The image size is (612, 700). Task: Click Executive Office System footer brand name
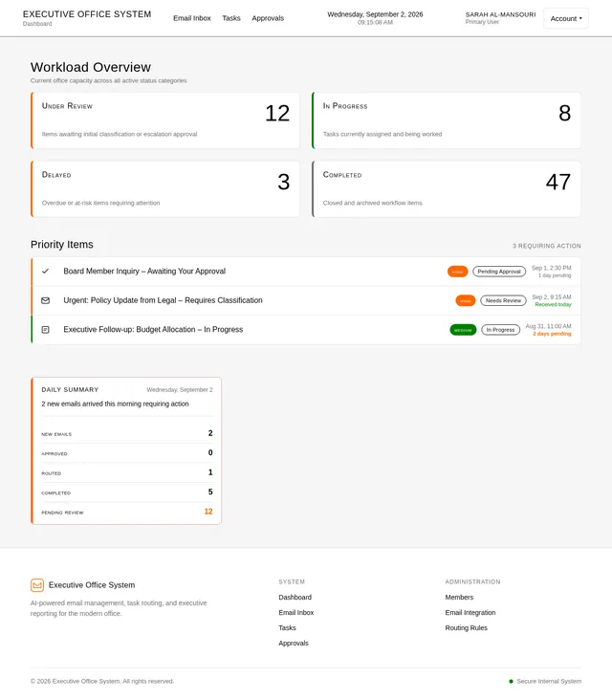point(92,585)
